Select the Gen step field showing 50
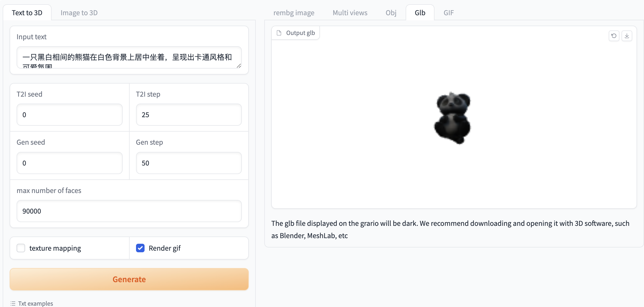This screenshot has width=644, height=307. [189, 163]
